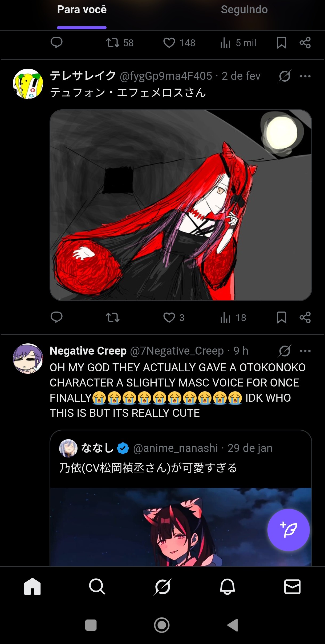
Task: Open direct messages envelope icon
Action: click(x=292, y=587)
